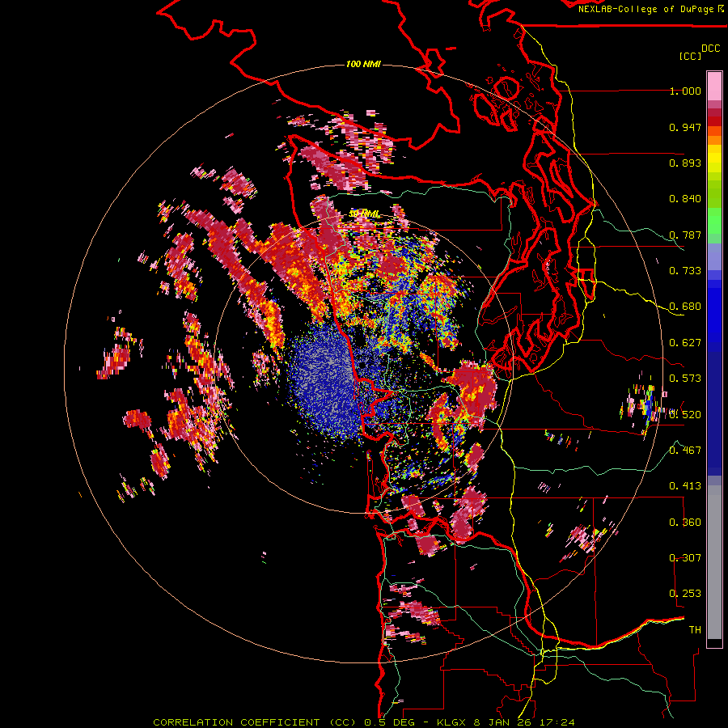Select the 0.307 scale value

point(685,558)
